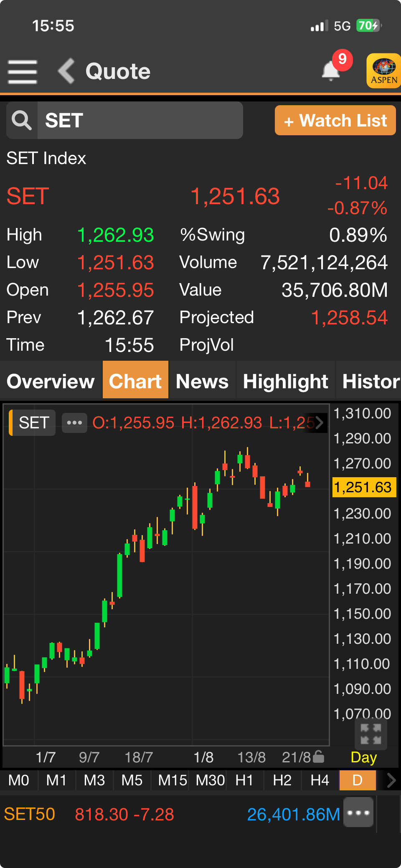Open the hamburger menu
The image size is (401, 868).
pyautogui.click(x=23, y=71)
